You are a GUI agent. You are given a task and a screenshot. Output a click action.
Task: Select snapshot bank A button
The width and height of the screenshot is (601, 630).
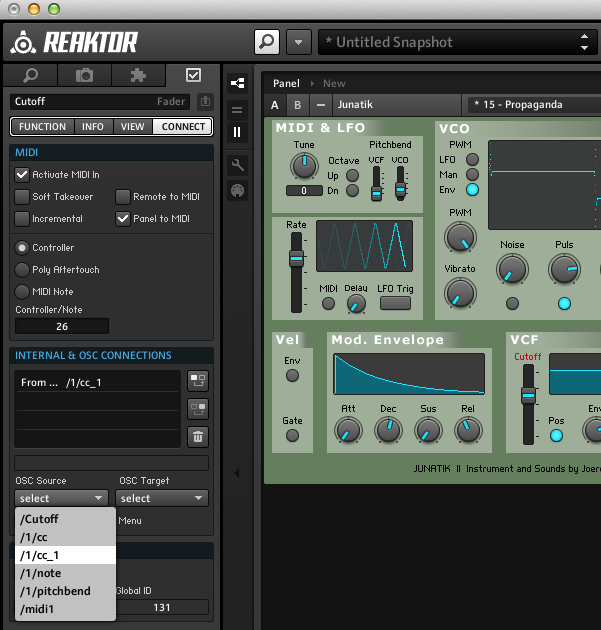coord(275,105)
